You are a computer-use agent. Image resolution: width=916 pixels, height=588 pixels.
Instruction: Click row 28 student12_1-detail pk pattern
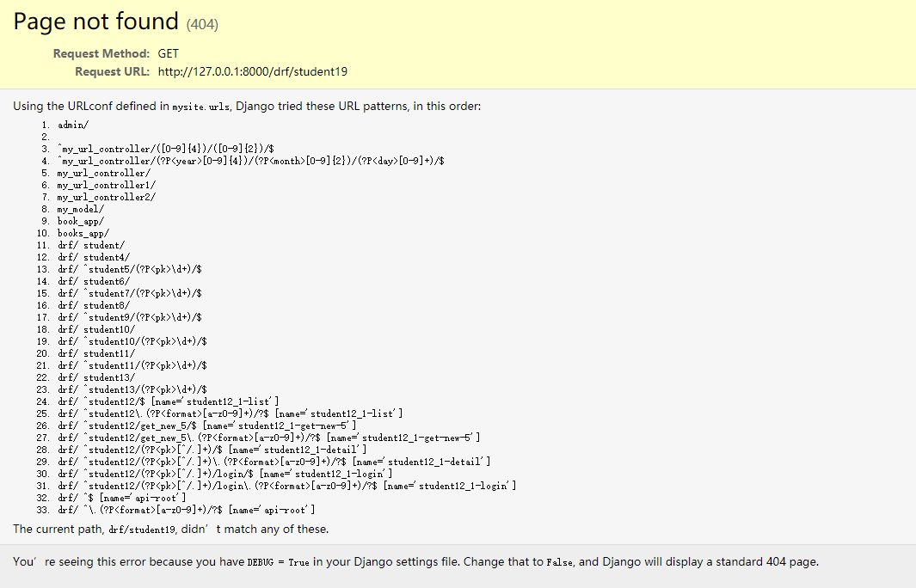212,450
